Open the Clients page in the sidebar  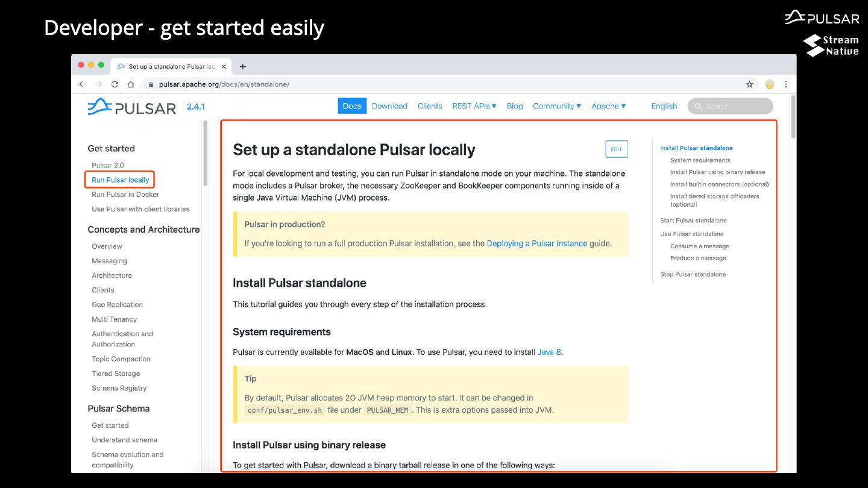(x=103, y=290)
